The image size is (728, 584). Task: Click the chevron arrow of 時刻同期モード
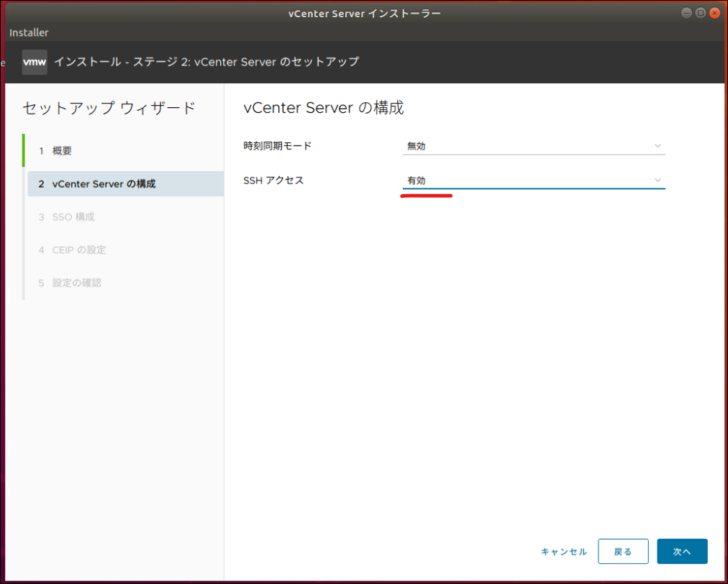[658, 146]
